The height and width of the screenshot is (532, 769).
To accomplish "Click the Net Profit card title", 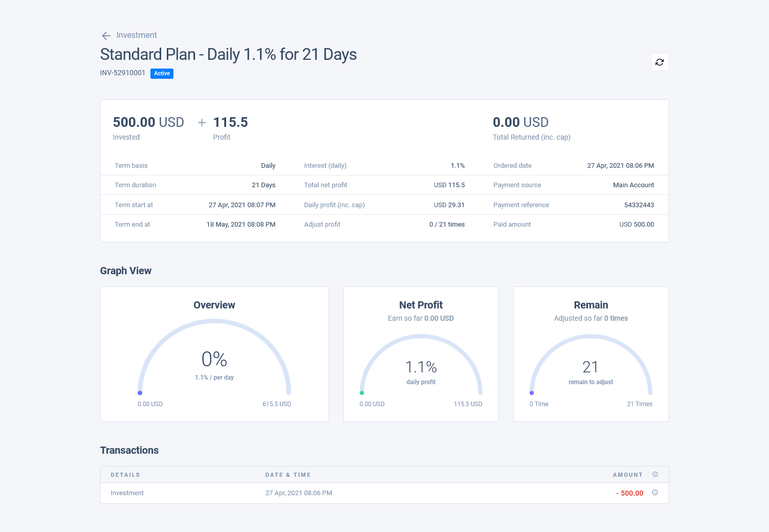I will tap(421, 305).
